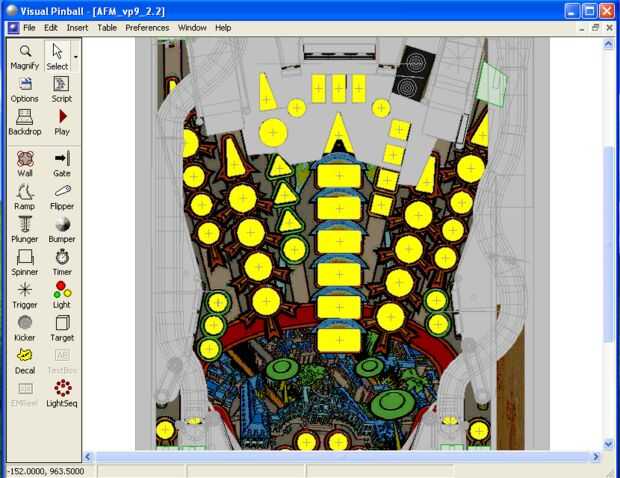Viewport: 620px width, 478px height.
Task: Click the vertical scrollbar up arrow
Action: click(x=608, y=44)
